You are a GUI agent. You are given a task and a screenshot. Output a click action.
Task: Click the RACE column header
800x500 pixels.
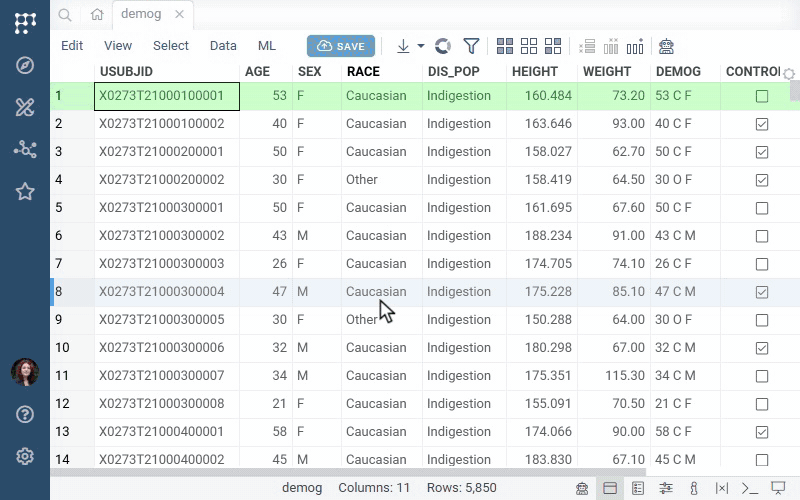[363, 71]
